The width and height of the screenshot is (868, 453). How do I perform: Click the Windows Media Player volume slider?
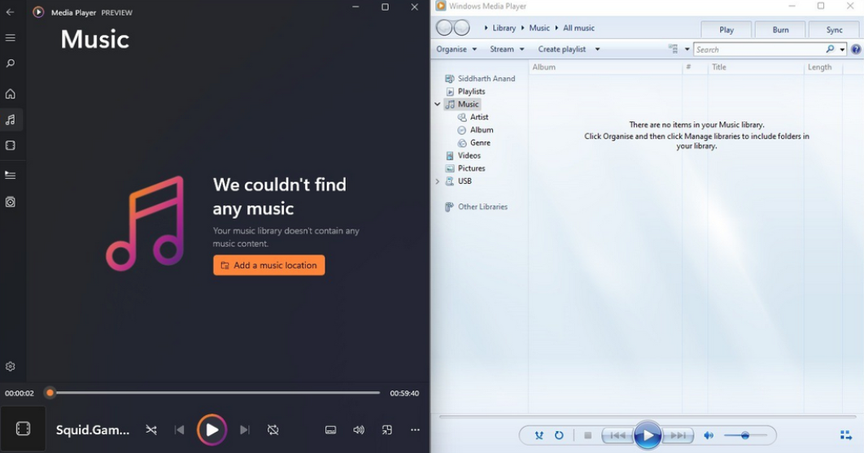pyautogui.click(x=745, y=435)
